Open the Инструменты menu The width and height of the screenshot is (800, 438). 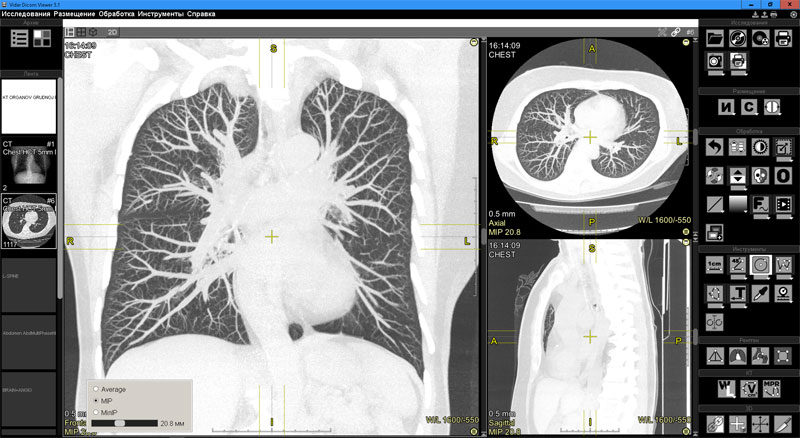point(161,14)
